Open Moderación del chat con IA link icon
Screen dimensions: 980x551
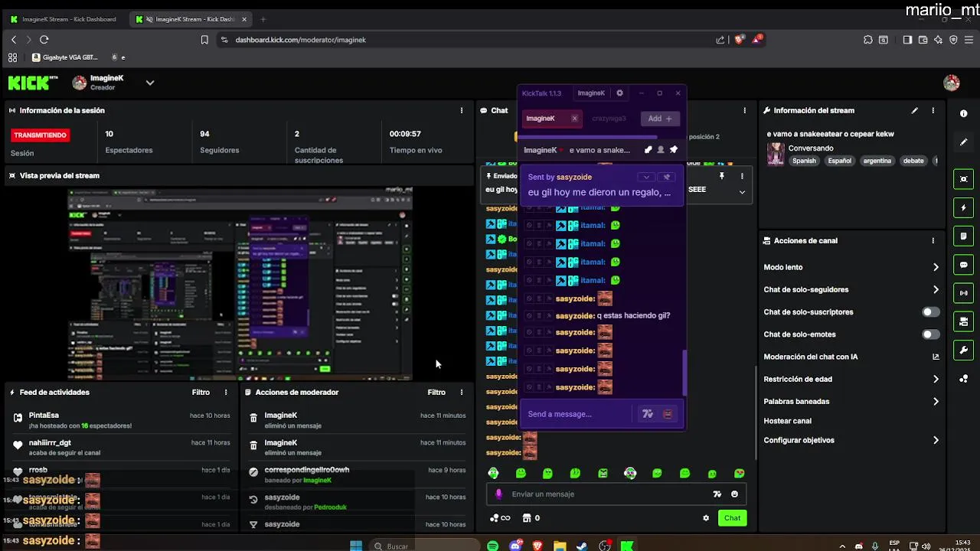[x=935, y=357]
